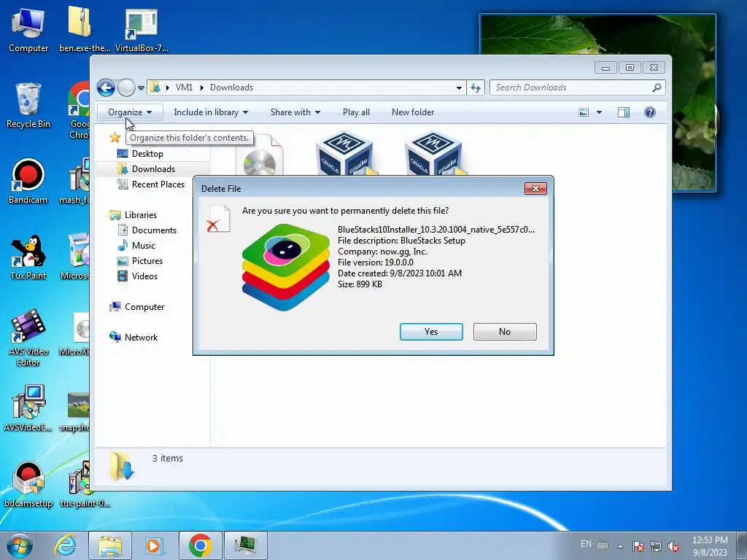Open Recent Places in navigation pane
This screenshot has width=747, height=560.
(x=158, y=184)
